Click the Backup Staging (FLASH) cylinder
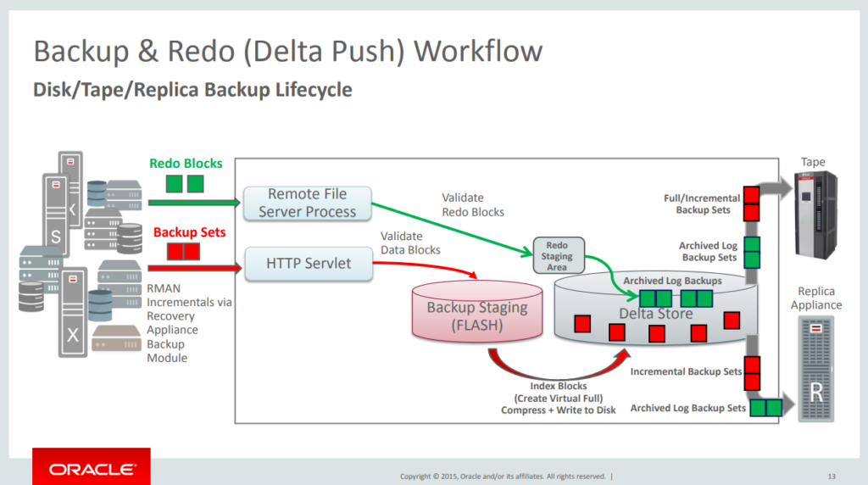This screenshot has width=868, height=485. 476,315
